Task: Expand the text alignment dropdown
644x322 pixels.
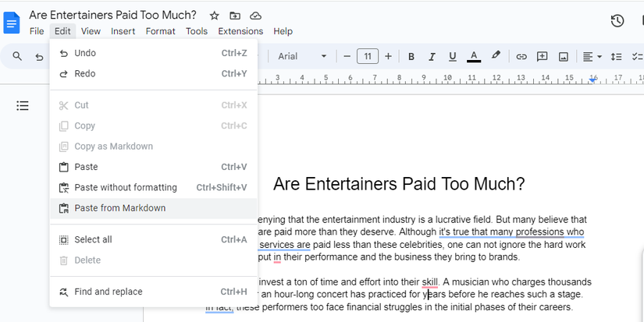Action: [x=592, y=56]
